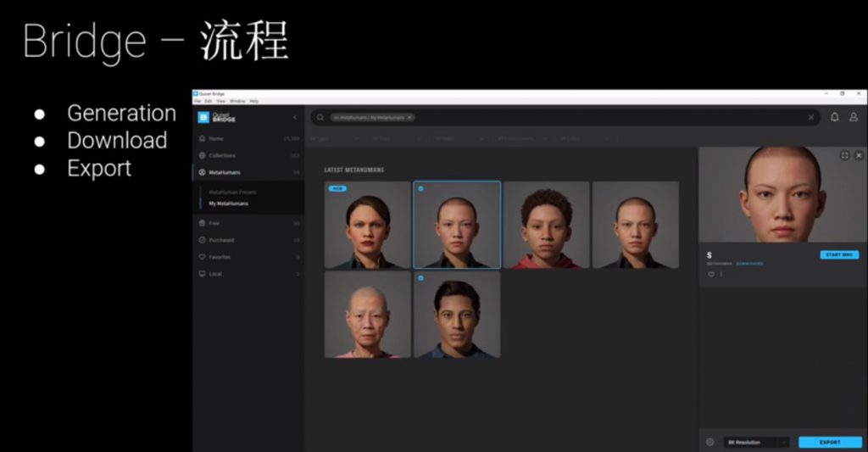Open the Purchased section in sidebar

pos(248,240)
